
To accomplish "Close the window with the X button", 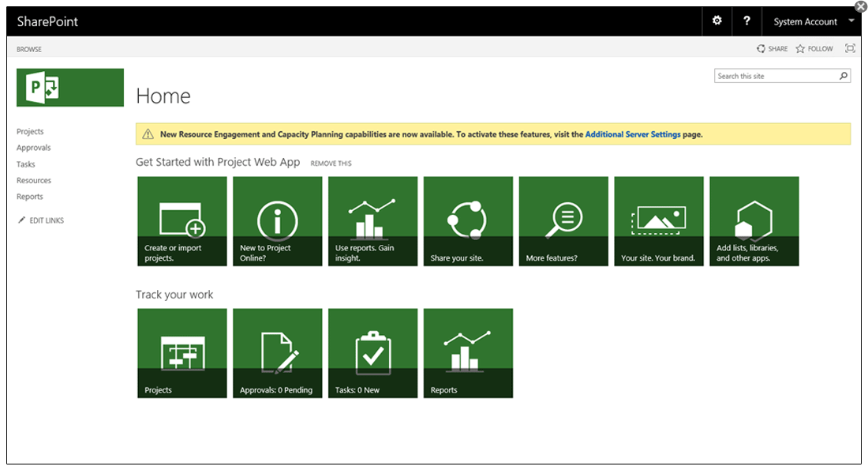I will coord(861,6).
